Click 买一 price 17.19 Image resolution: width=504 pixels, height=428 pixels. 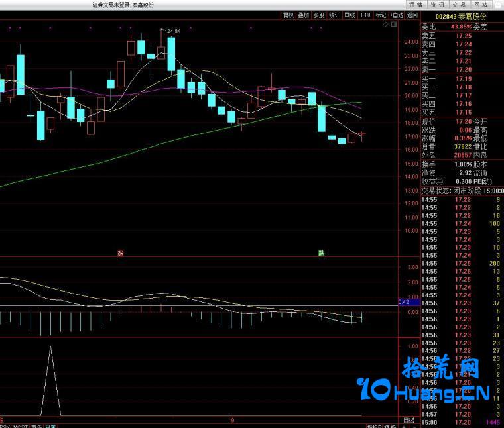464,79
